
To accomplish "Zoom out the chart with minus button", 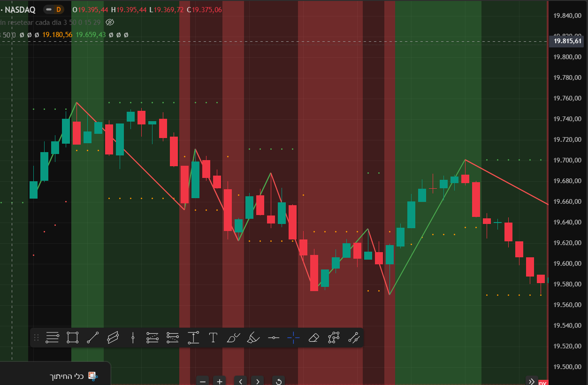I will (x=203, y=381).
